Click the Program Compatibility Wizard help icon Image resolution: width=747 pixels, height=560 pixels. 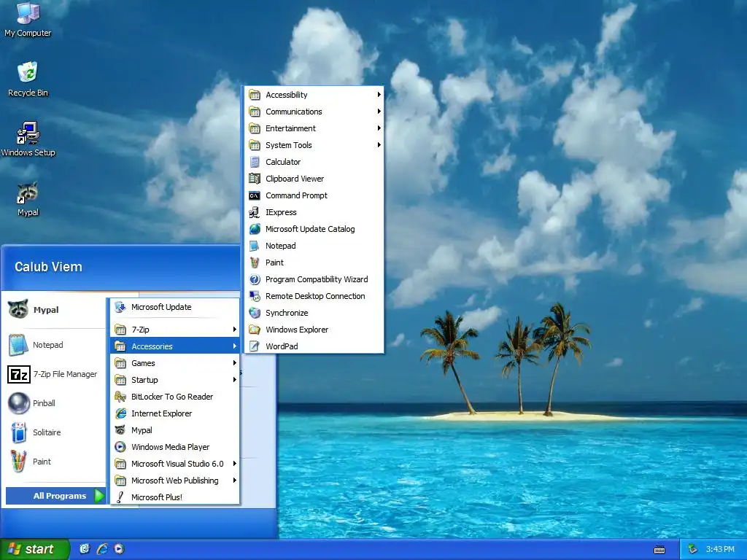pyautogui.click(x=255, y=279)
